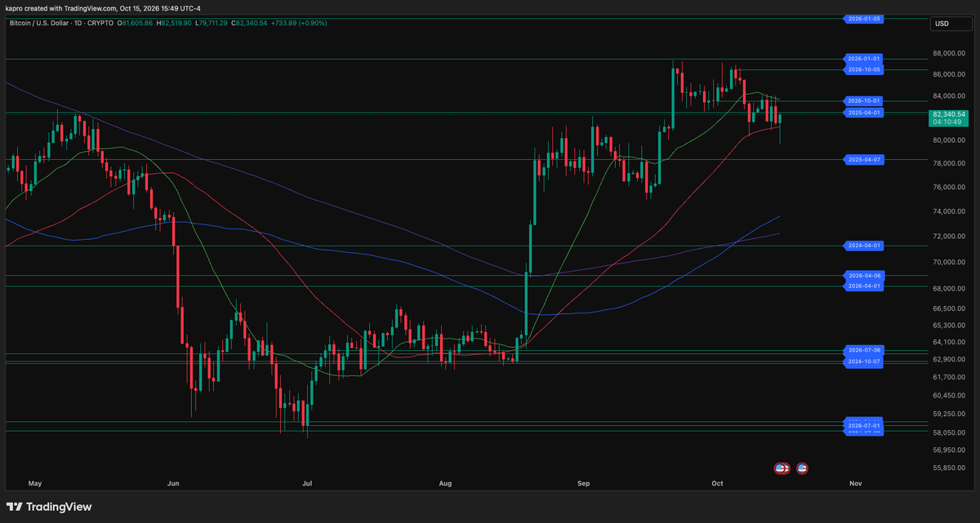The height and width of the screenshot is (523, 980).
Task: Select the 2026-10-01 line label
Action: point(864,100)
